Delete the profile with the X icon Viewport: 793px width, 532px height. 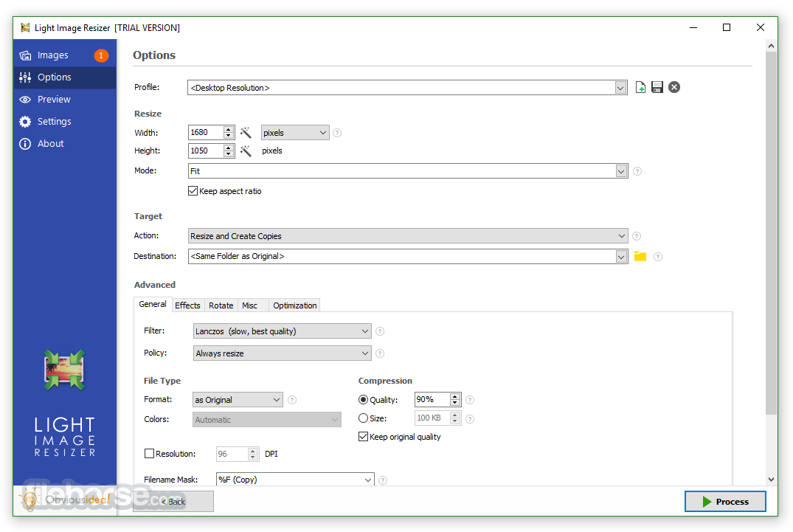[674, 87]
